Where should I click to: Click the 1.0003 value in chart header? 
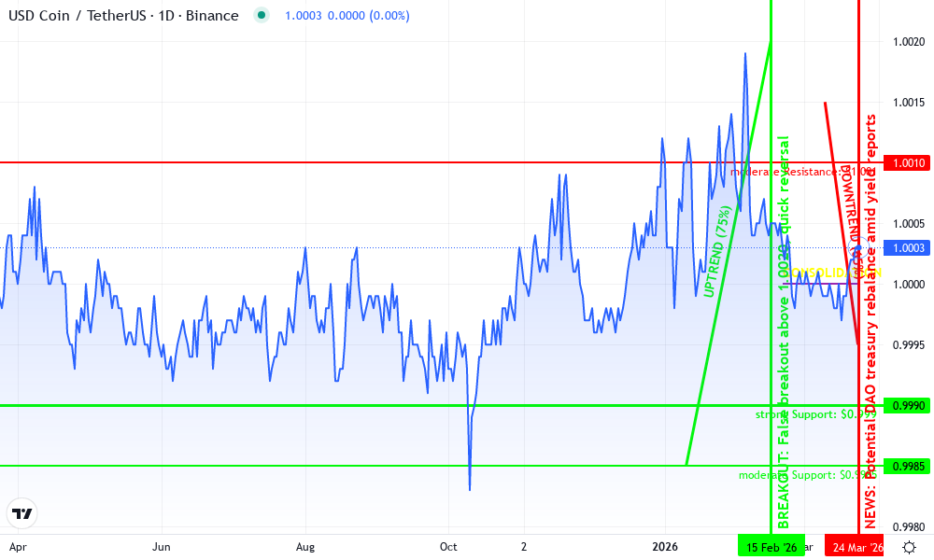pos(304,16)
